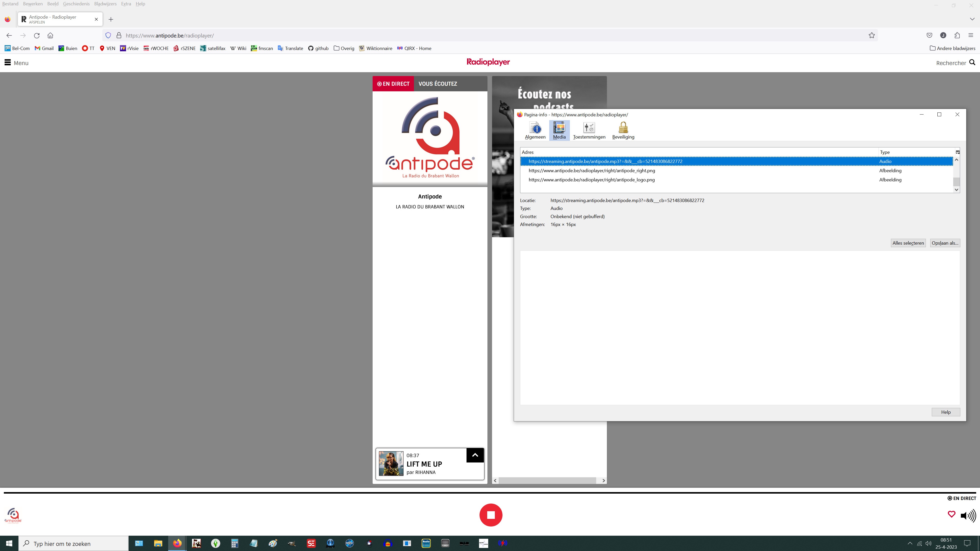Open the Bewerken menu
This screenshot has height=551, width=980.
(x=33, y=4)
